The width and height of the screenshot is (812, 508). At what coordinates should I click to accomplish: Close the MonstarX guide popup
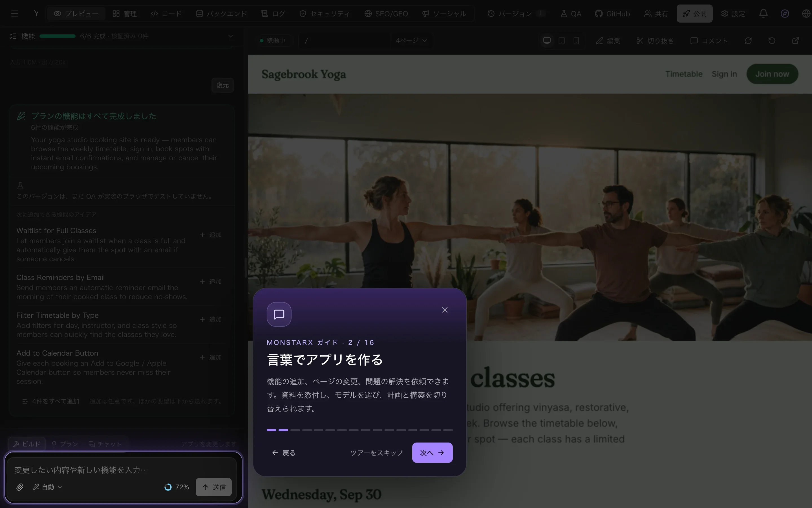[445, 310]
